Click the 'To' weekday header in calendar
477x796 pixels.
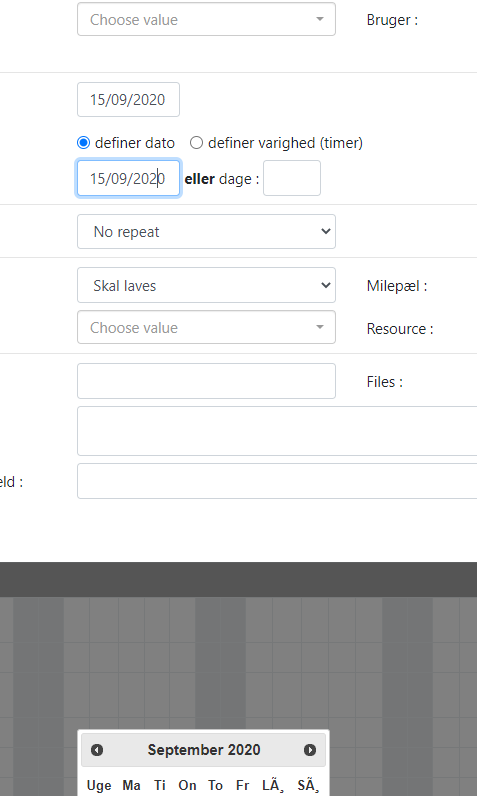[215, 785]
